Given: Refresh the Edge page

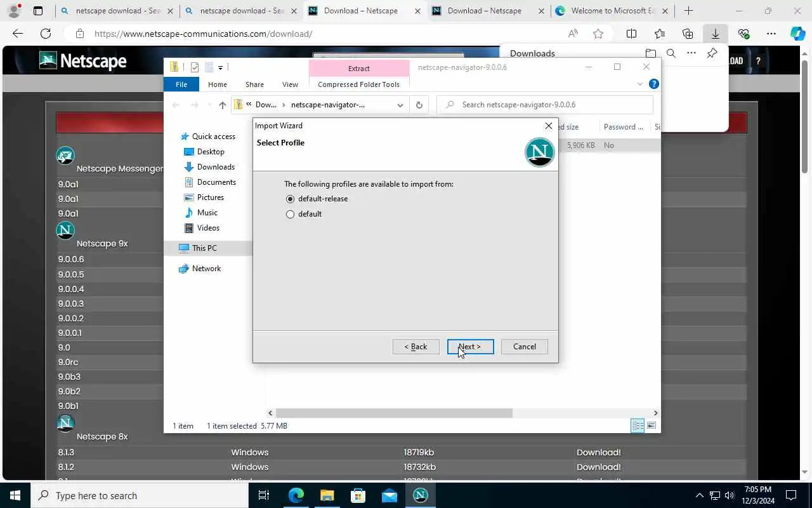Looking at the screenshot, I should 46,34.
